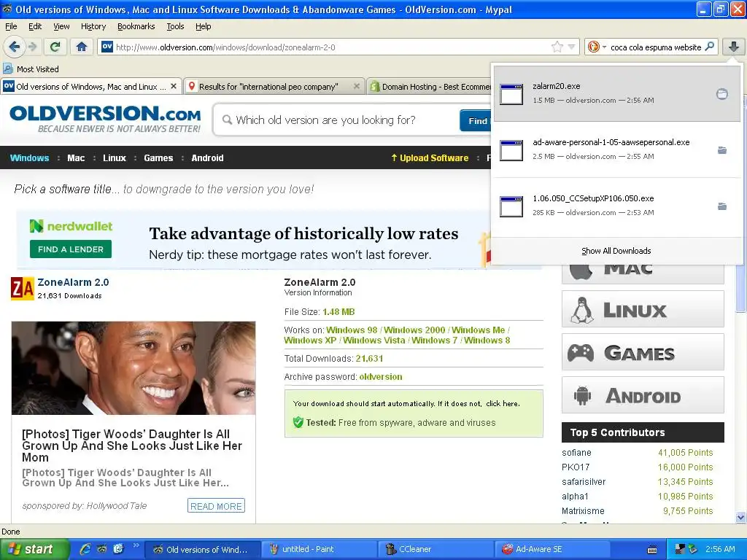747x560 pixels.
Task: Open the bookmark star dropdown arrow
Action: pyautogui.click(x=572, y=47)
